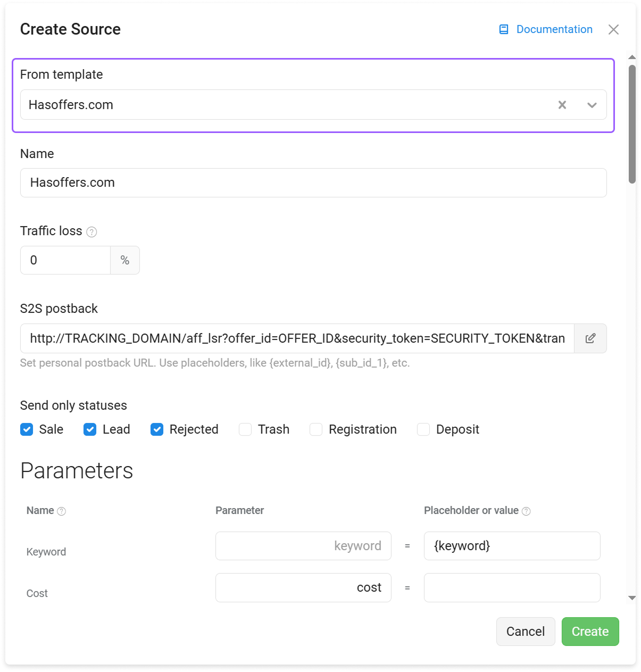Click the Traffic loss percentage field
This screenshot has width=641, height=672.
point(65,260)
